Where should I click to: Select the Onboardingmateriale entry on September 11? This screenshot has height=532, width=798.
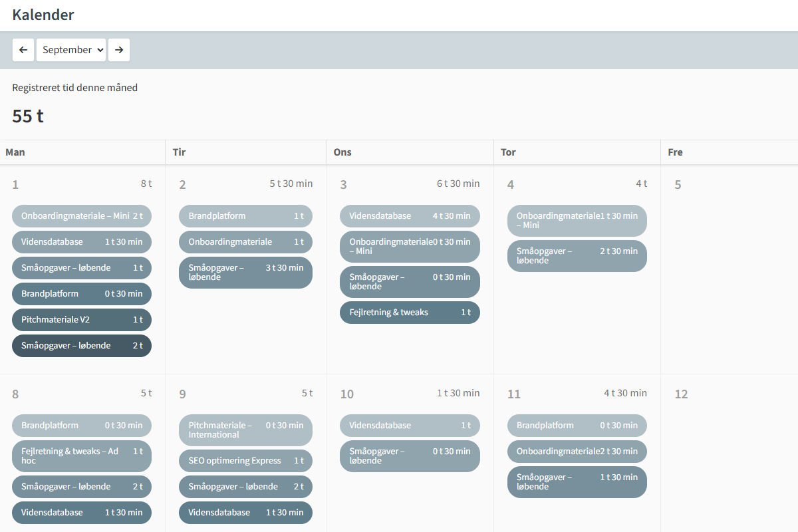[x=577, y=451]
